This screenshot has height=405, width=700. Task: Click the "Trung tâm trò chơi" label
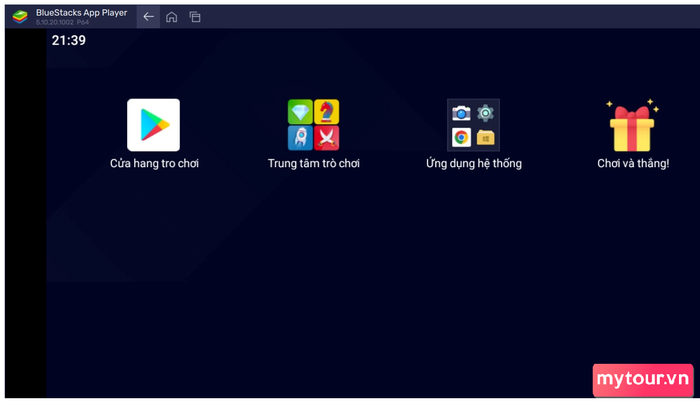click(314, 163)
